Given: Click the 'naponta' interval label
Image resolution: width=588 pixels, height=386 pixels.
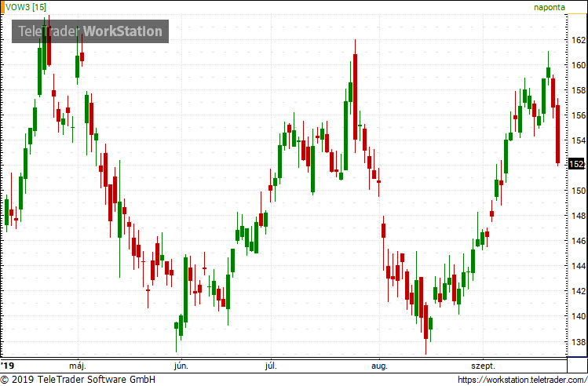Looking at the screenshot, I should coord(550,7).
